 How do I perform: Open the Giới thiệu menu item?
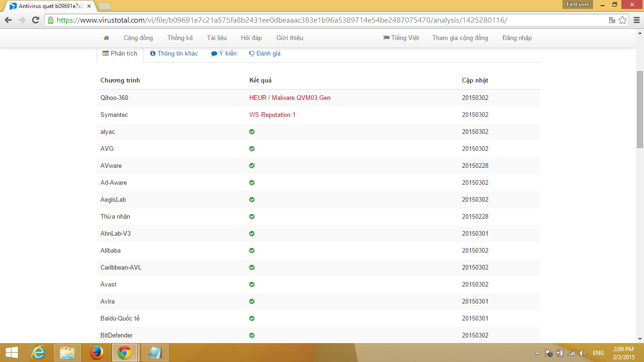tap(290, 38)
